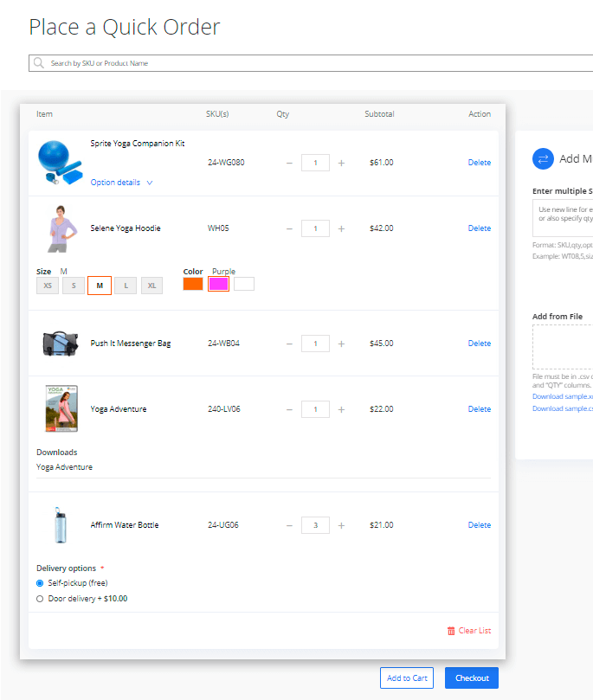Image resolution: width=593 pixels, height=700 pixels.
Task: Increase quantity of Yoga Adventure
Action: point(341,409)
